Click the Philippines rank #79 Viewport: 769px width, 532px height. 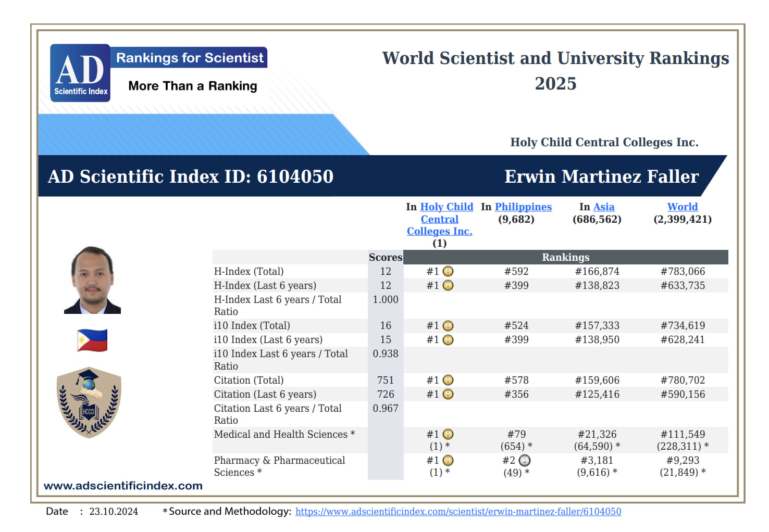516,434
